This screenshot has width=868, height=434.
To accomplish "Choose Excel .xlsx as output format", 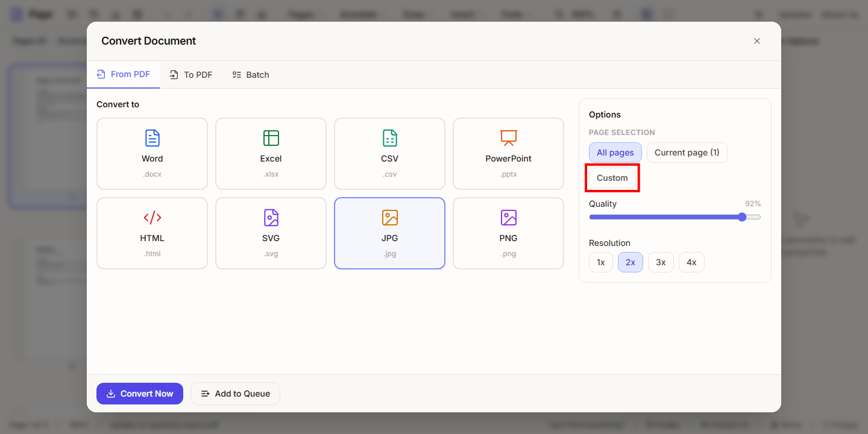I will point(271,154).
